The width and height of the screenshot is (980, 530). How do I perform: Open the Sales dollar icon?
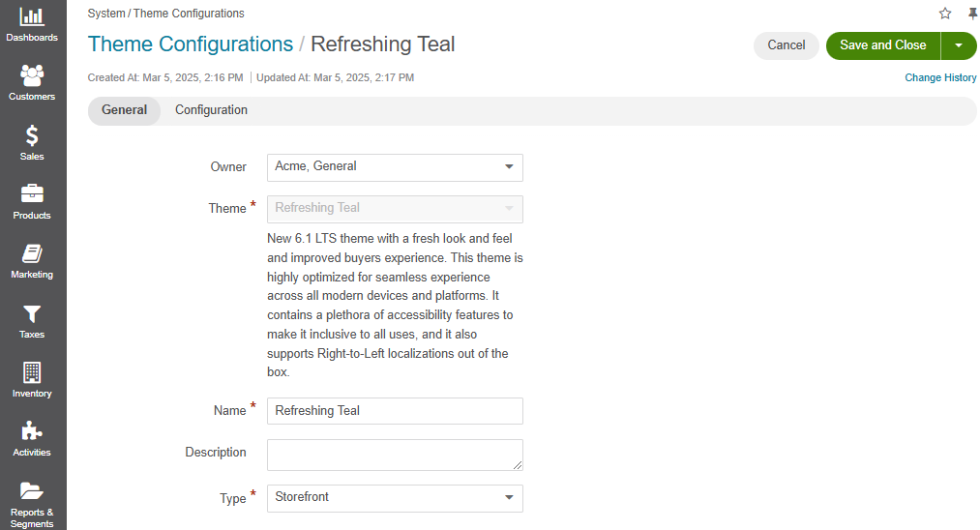click(32, 135)
